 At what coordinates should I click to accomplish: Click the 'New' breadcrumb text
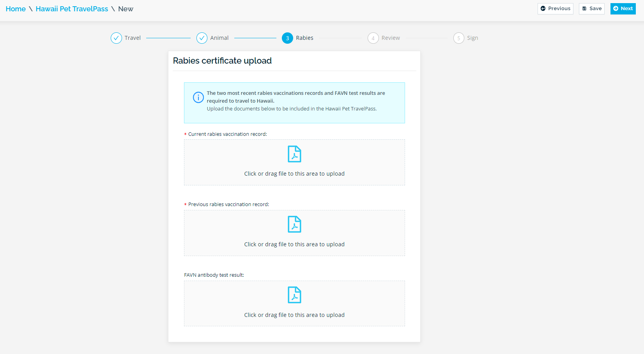(x=126, y=9)
